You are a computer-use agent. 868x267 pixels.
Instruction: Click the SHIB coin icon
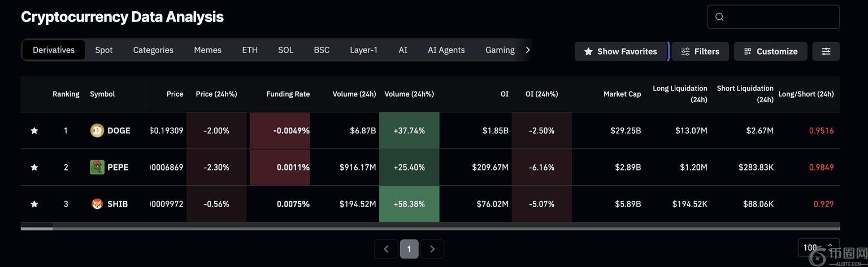[x=97, y=204]
